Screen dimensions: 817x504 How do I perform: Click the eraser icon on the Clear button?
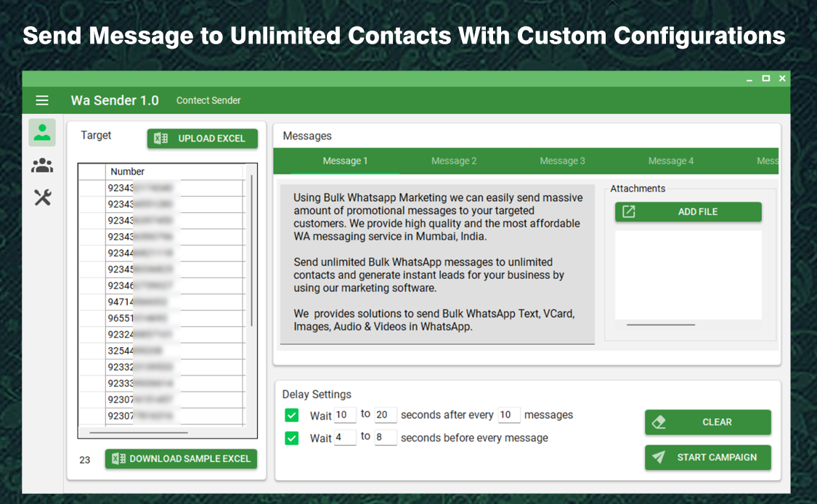tap(660, 421)
